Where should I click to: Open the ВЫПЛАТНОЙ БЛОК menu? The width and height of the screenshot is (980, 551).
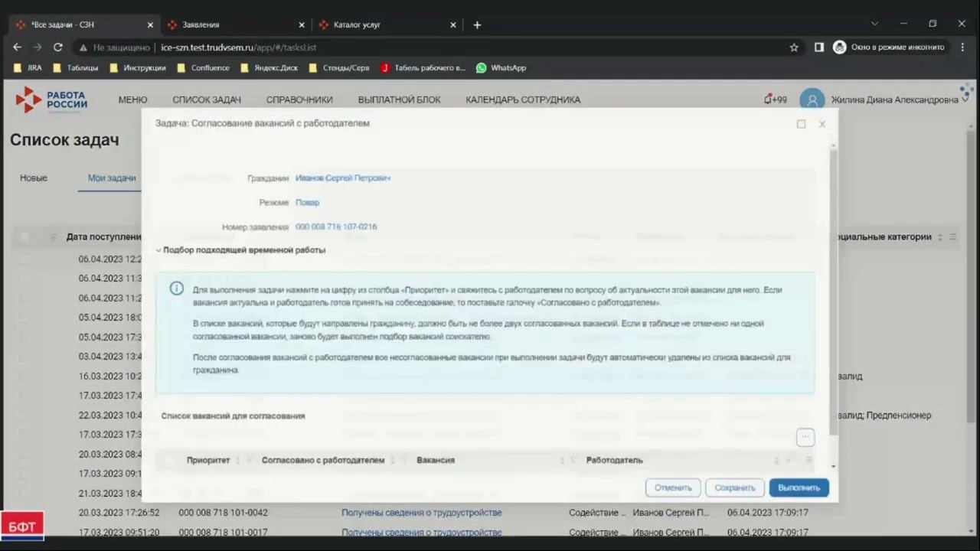click(399, 100)
